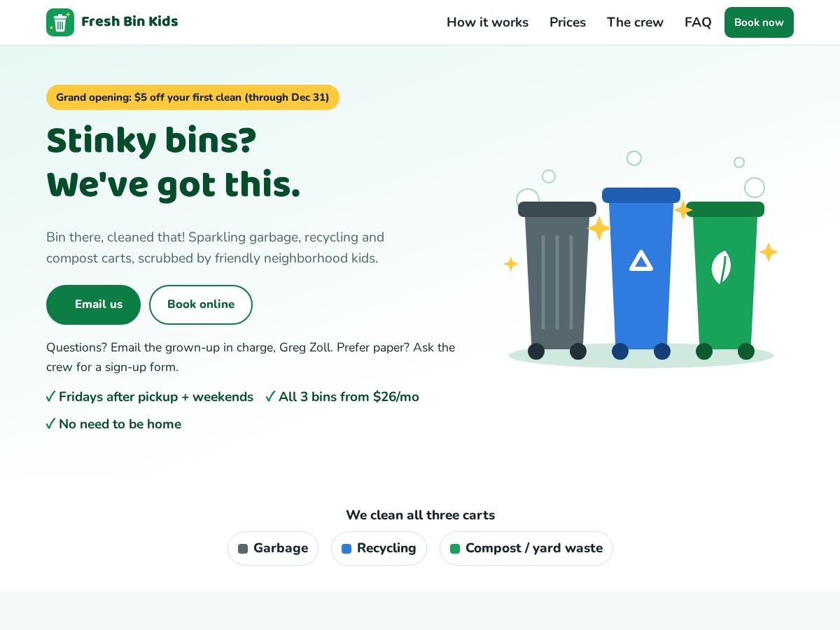Viewport: 840px width, 630px height.
Task: Navigate to The crew page
Action: tap(635, 22)
